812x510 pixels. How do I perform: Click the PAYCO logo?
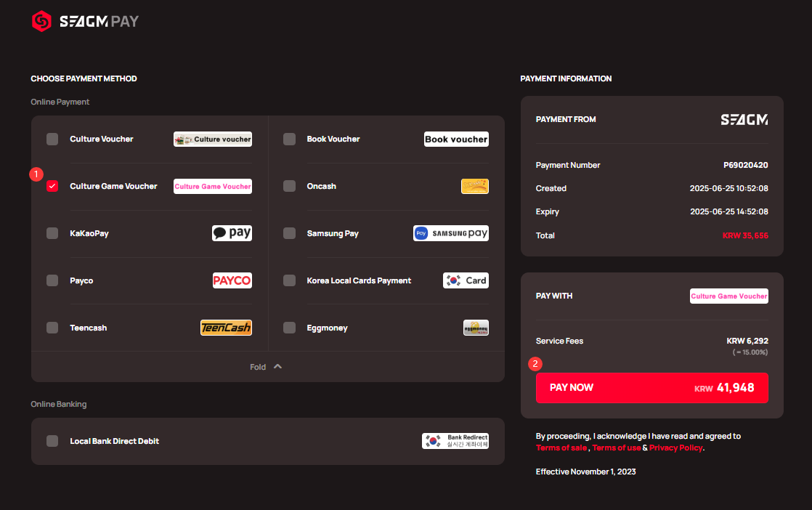pos(232,280)
